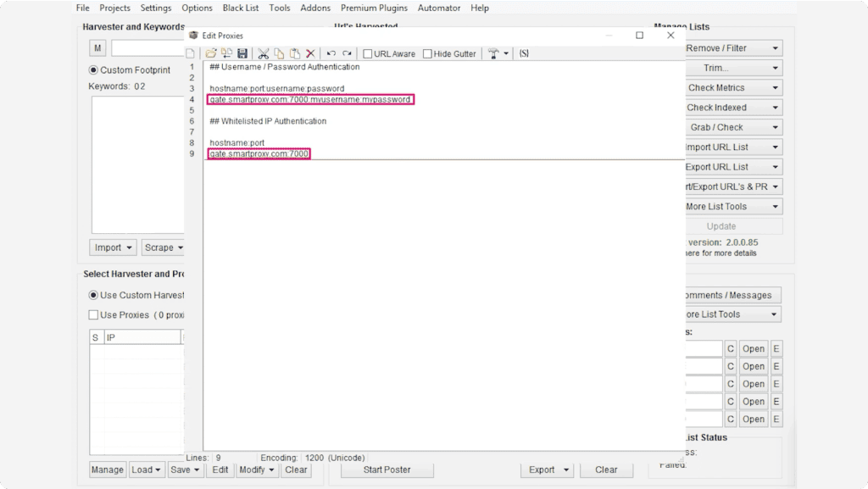Expand the hammer tools dropdown arrow
868x489 pixels.
[x=506, y=54]
